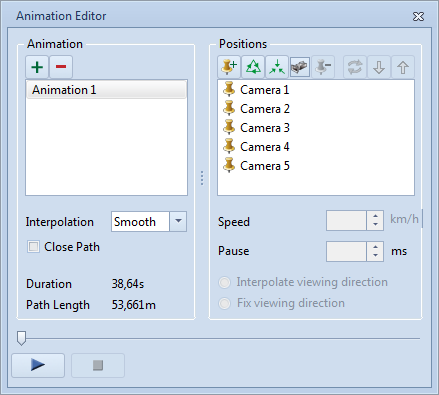The width and height of the screenshot is (439, 395).
Task: Move position down with down arrow
Action: 379,67
